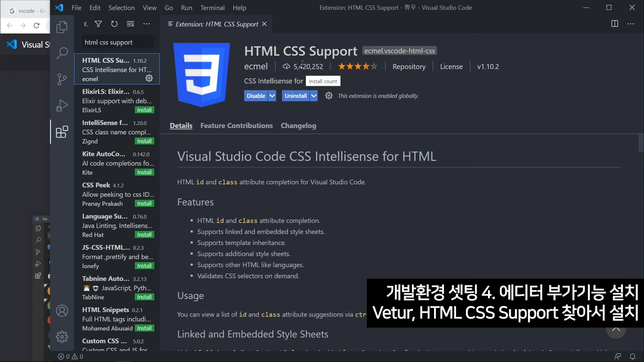The height and width of the screenshot is (362, 644).
Task: Expand the Uninstall button dropdown arrow
Action: click(314, 96)
